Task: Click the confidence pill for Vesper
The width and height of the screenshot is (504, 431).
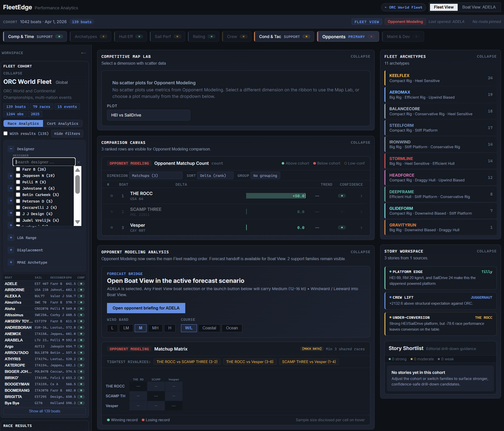Action: point(342,227)
